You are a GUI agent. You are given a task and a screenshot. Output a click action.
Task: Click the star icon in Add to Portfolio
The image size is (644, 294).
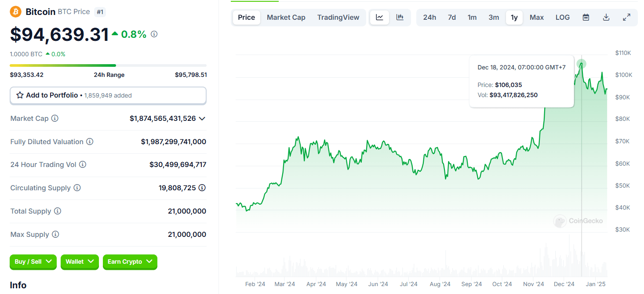20,95
